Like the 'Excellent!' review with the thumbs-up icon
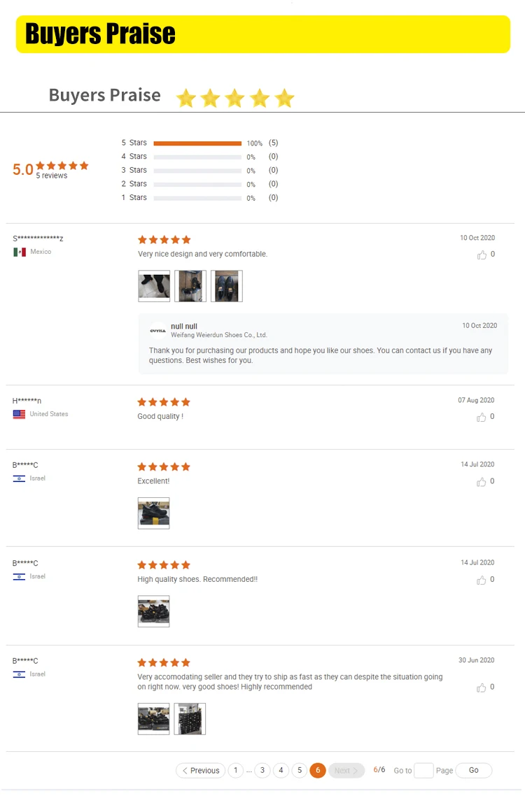Screen dimensions: 525x812 coord(482,482)
